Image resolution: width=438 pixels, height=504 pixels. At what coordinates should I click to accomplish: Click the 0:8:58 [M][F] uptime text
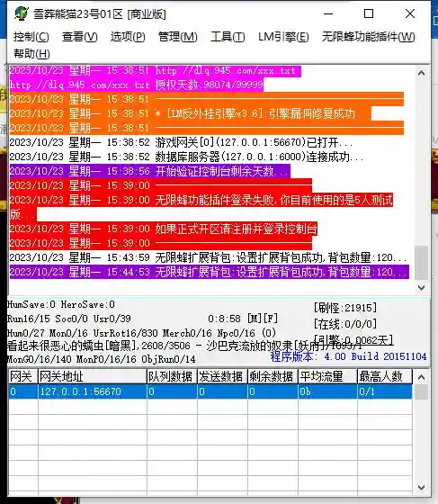tap(243, 319)
